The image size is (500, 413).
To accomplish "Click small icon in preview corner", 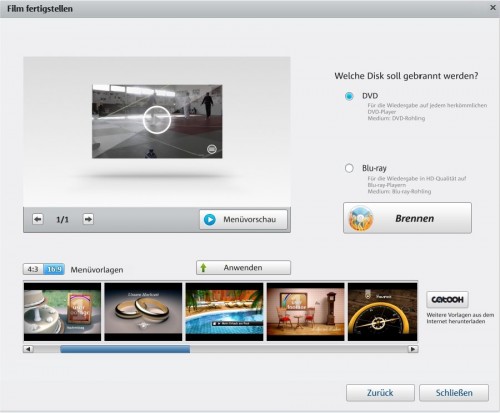I will [212, 149].
